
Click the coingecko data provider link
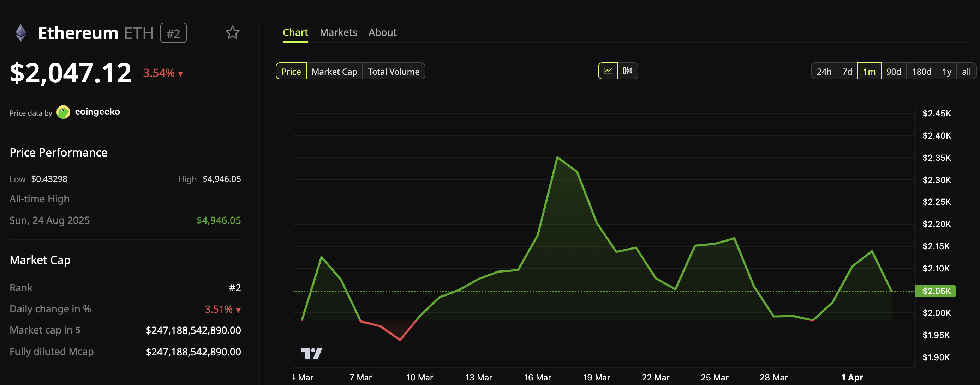click(97, 112)
